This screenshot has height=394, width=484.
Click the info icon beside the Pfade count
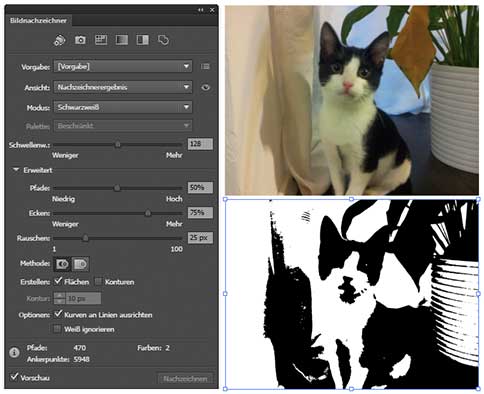point(14,352)
